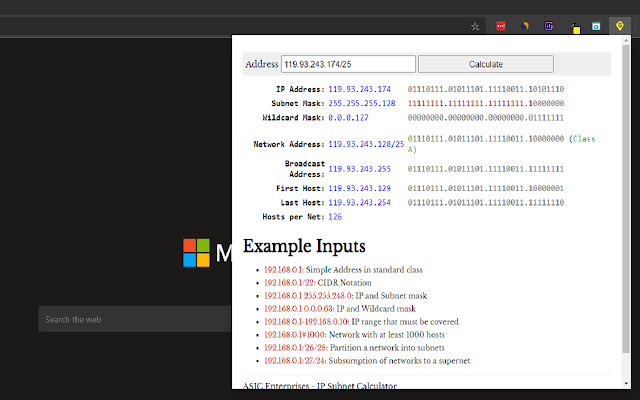Image resolution: width=640 pixels, height=400 pixels.
Task: Click the Address input field in calculator
Action: coord(348,64)
